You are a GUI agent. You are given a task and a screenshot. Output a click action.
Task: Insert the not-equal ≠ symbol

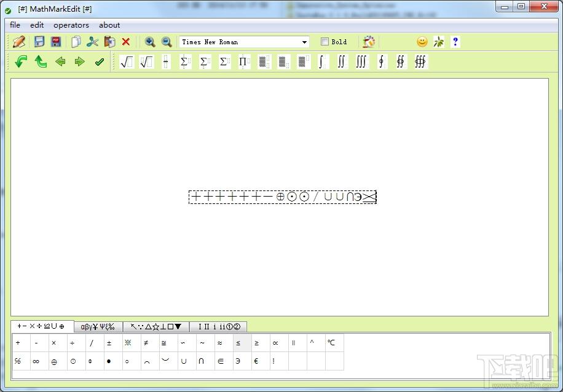coord(150,343)
